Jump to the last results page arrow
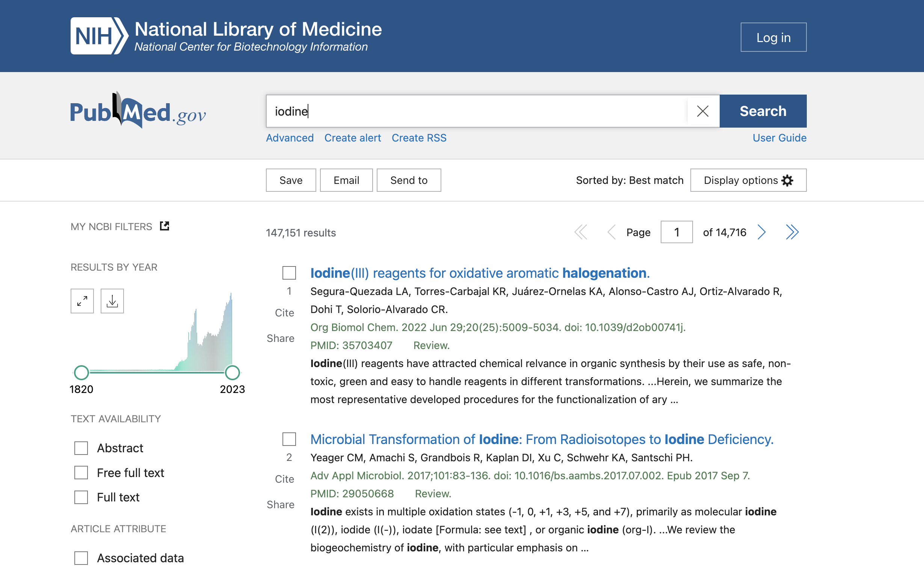 pos(792,232)
